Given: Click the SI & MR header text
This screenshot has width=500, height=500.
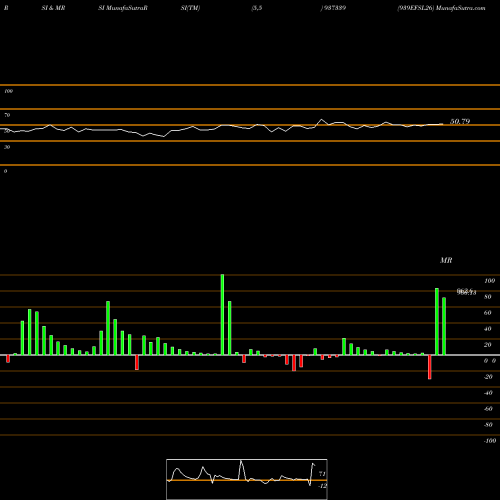Looking at the screenshot, I should click(x=53, y=8).
